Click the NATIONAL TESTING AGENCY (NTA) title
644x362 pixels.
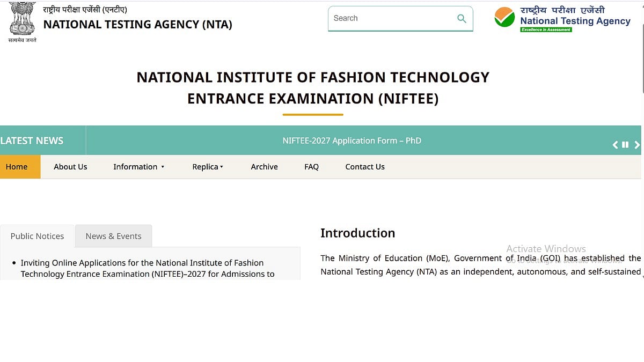point(138,25)
